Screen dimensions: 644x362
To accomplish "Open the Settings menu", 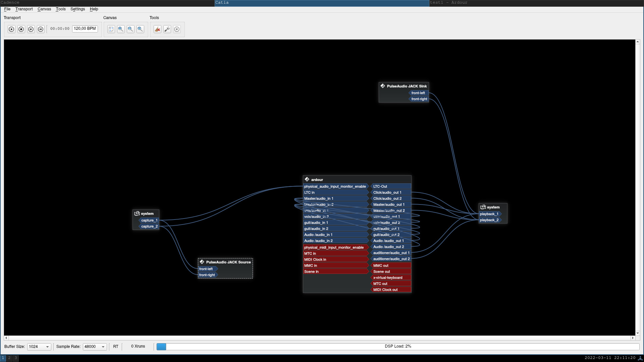I will tap(77, 9).
